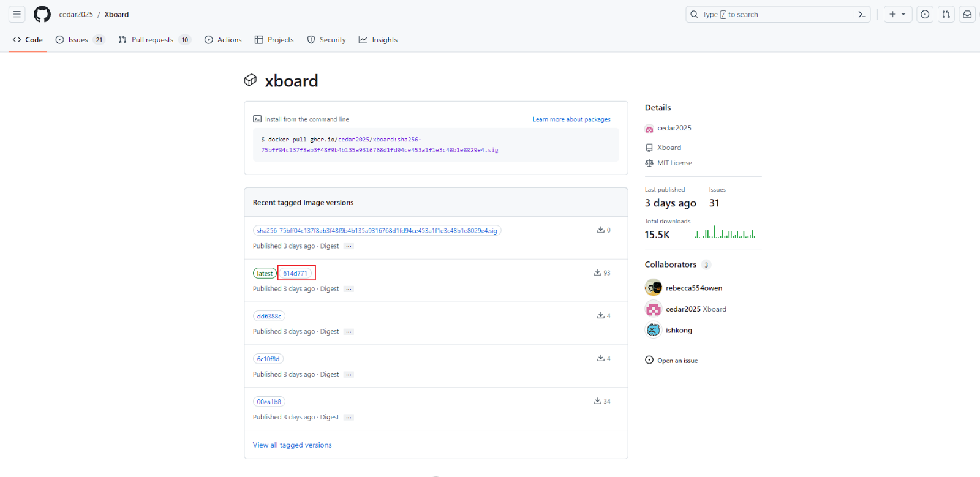This screenshot has width=980, height=477.
Task: Switch to the Issues tab
Action: 80,40
